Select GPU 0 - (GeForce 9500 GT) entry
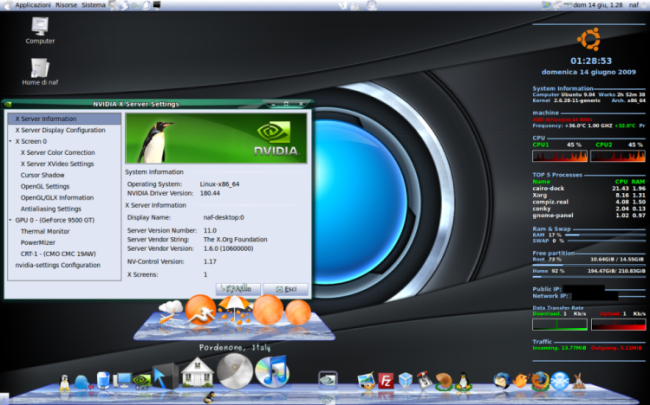650x405 pixels. [55, 220]
